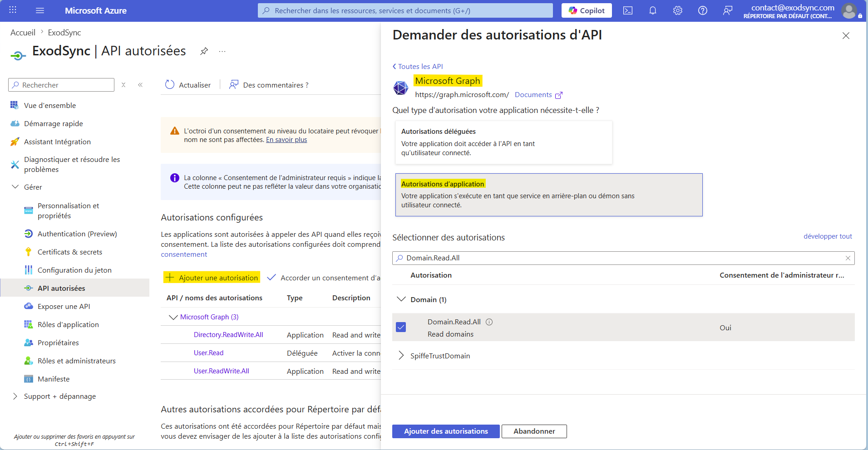Image resolution: width=868 pixels, height=450 pixels.
Task: Click the Abandonner button
Action: (x=534, y=431)
